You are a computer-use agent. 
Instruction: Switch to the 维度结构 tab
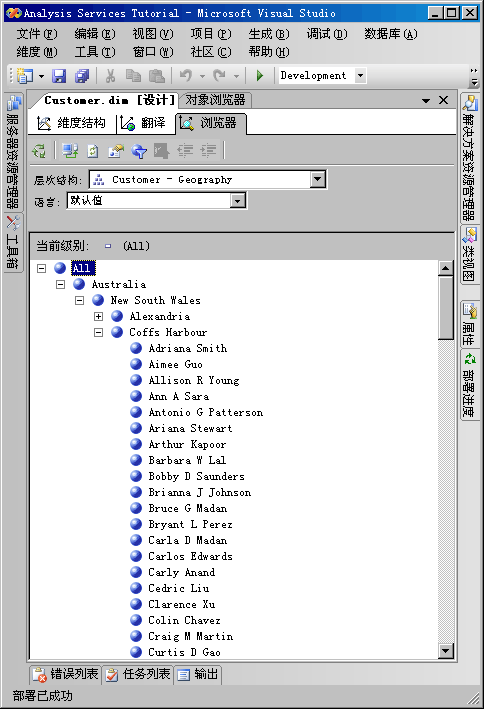coord(71,123)
